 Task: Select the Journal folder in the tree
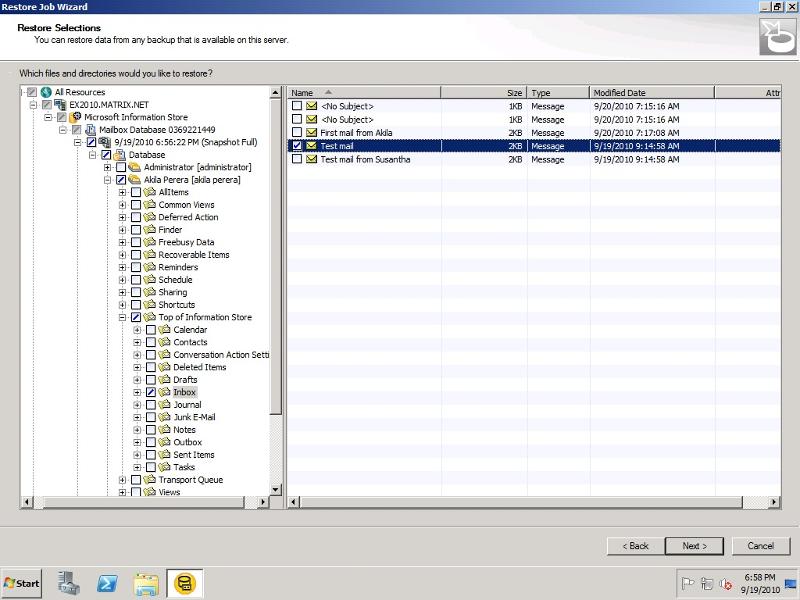[187, 405]
